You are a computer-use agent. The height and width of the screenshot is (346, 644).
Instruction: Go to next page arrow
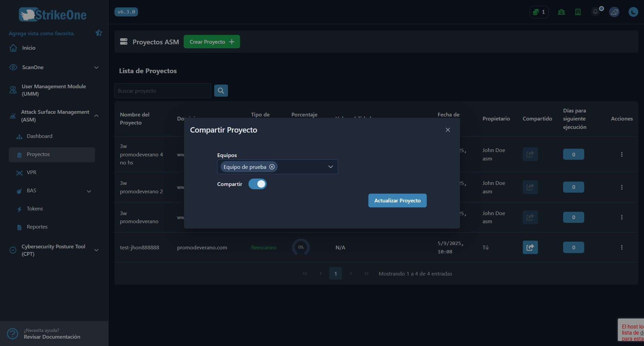(351, 274)
